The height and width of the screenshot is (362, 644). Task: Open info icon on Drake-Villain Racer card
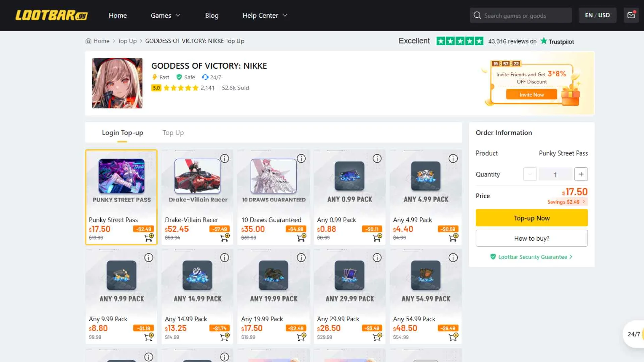tap(224, 158)
